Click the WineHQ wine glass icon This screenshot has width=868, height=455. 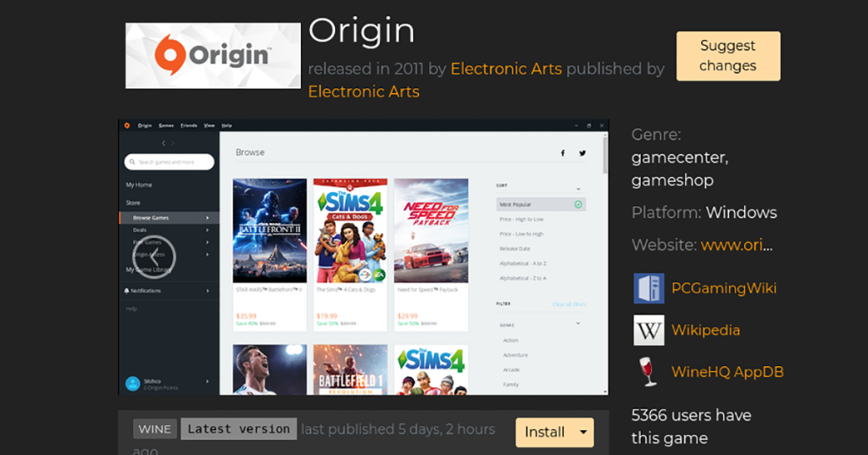648,372
